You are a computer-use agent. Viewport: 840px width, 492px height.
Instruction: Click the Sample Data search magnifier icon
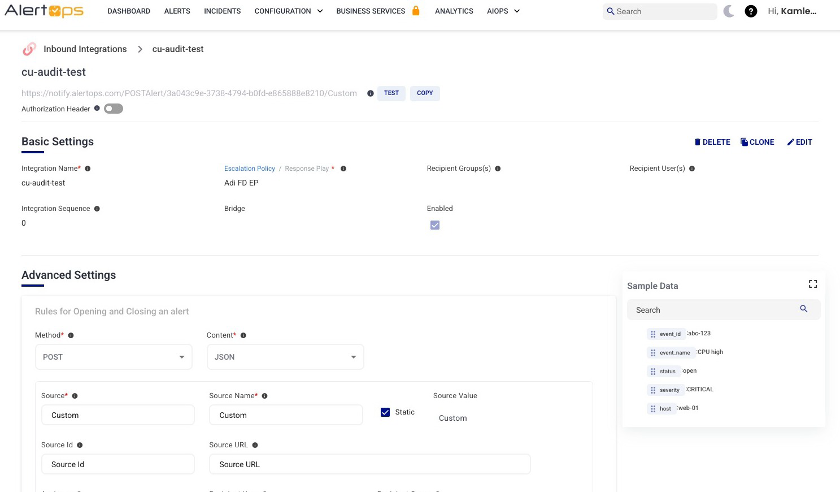click(x=804, y=309)
